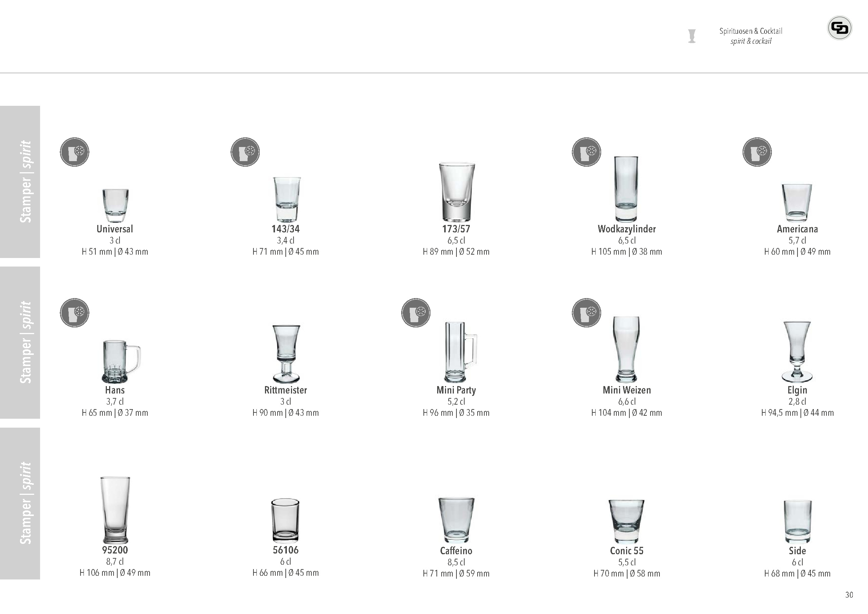This screenshot has width=868, height=614.
Task: Click the middle row 'Stamper | spirit' side tab
Action: pyautogui.click(x=20, y=343)
